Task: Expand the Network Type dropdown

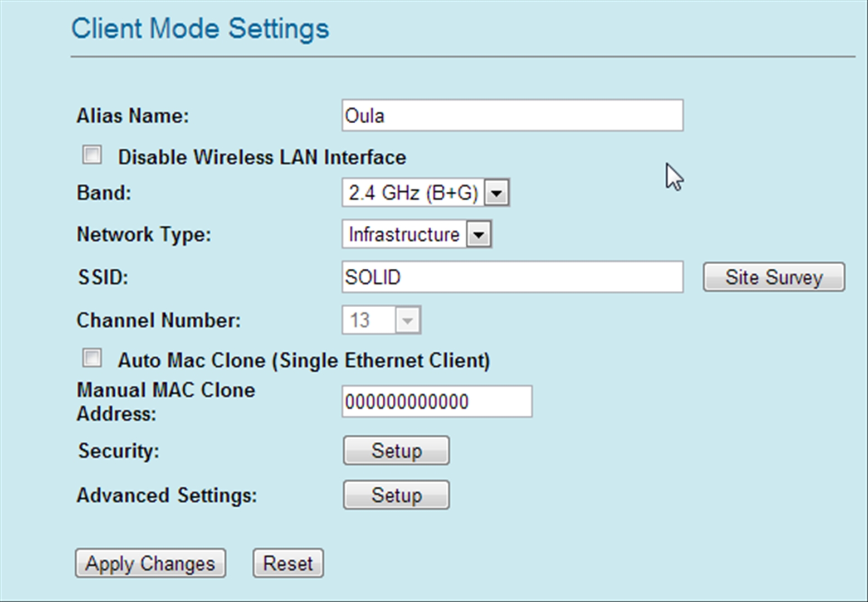Action: pyautogui.click(x=416, y=234)
